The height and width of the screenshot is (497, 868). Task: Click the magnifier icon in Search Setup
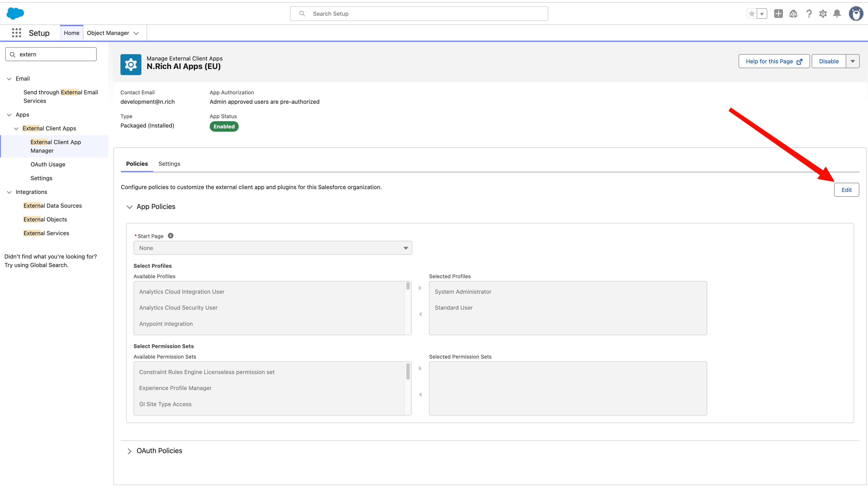pyautogui.click(x=302, y=14)
